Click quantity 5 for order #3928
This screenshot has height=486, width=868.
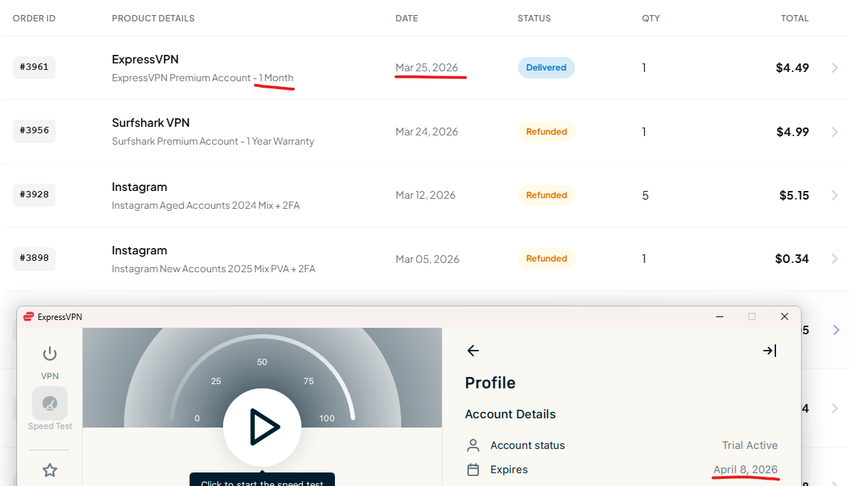coord(645,195)
